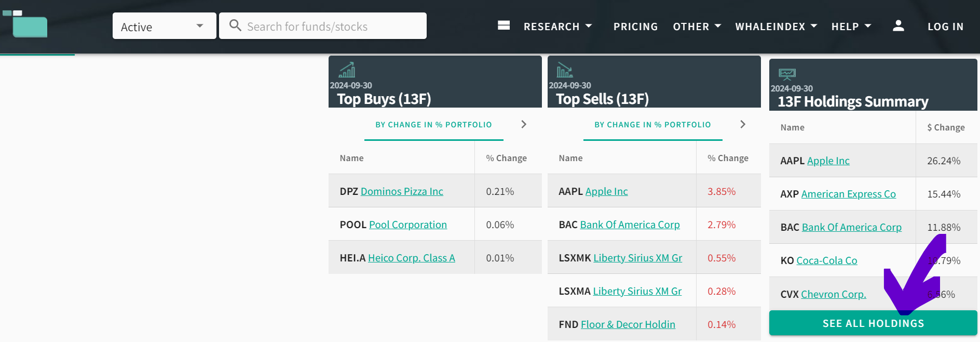Select Top Buys By Change in % Portfolio tab
Image resolution: width=980 pixels, height=342 pixels.
(433, 125)
